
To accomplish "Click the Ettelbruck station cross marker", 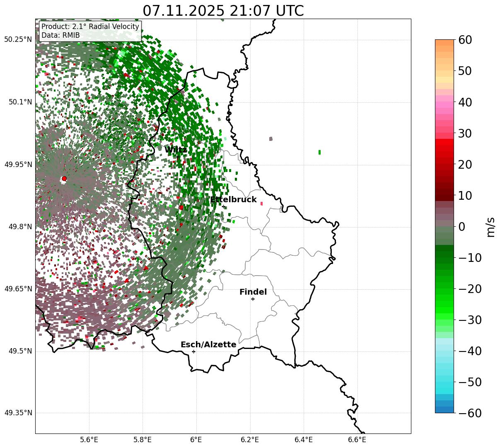I will [223, 206].
